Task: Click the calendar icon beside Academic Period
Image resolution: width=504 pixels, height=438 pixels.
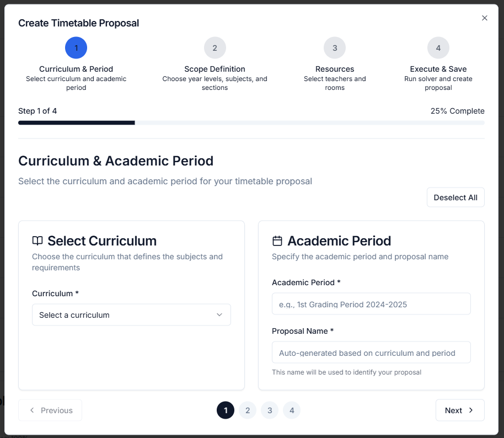Action: [x=277, y=241]
